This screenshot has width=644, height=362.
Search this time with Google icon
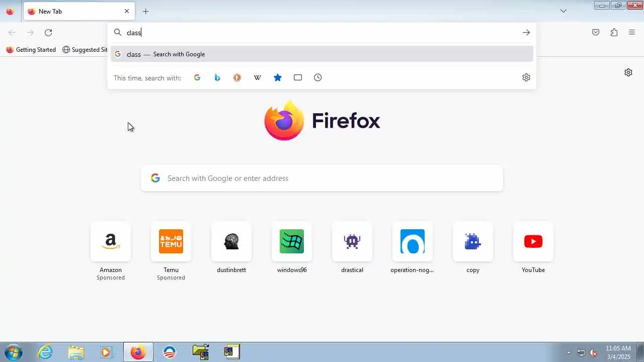click(x=197, y=77)
